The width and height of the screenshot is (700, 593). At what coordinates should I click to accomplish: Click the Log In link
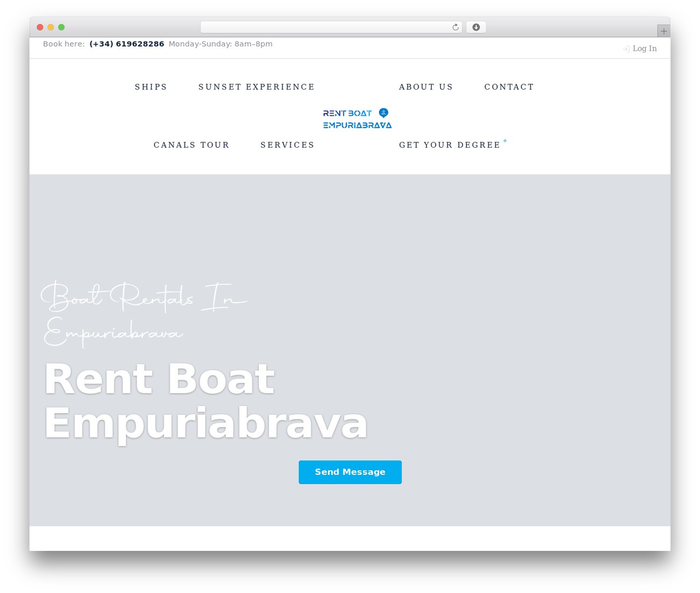click(645, 49)
